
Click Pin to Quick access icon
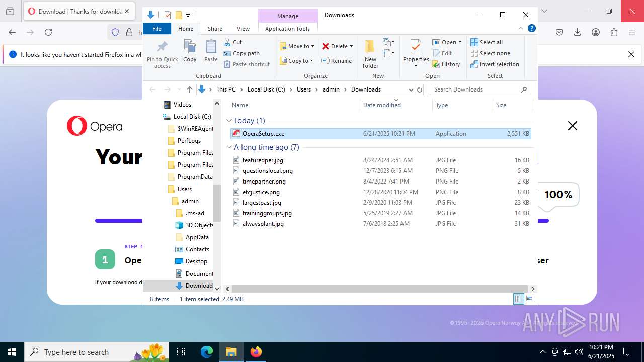162,54
